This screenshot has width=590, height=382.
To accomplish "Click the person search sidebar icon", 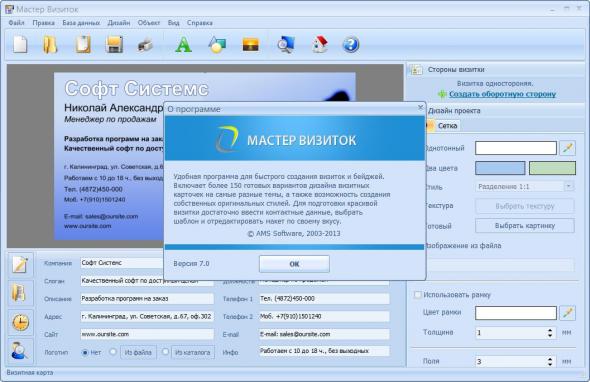I will pyautogui.click(x=20, y=351).
